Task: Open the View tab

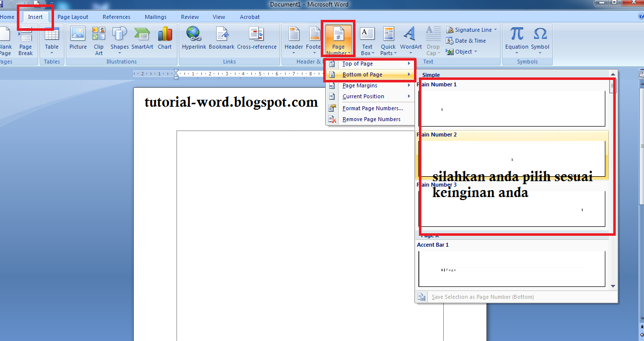Action: [x=219, y=17]
